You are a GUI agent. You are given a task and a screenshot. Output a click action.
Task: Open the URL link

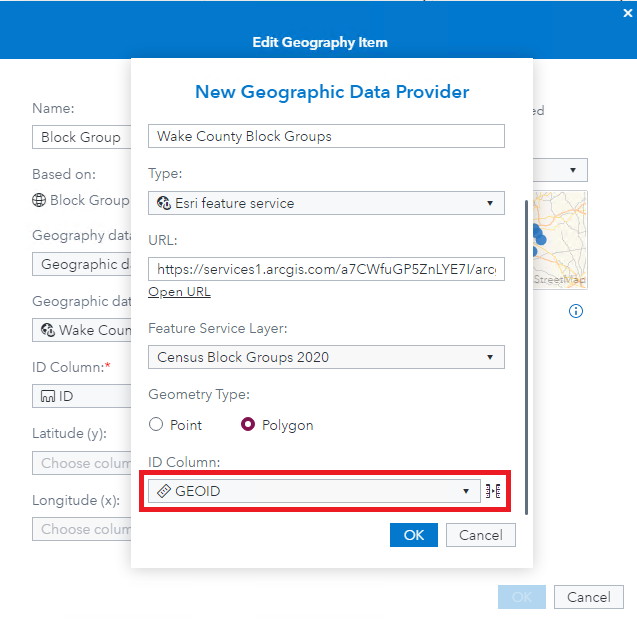[x=179, y=292]
